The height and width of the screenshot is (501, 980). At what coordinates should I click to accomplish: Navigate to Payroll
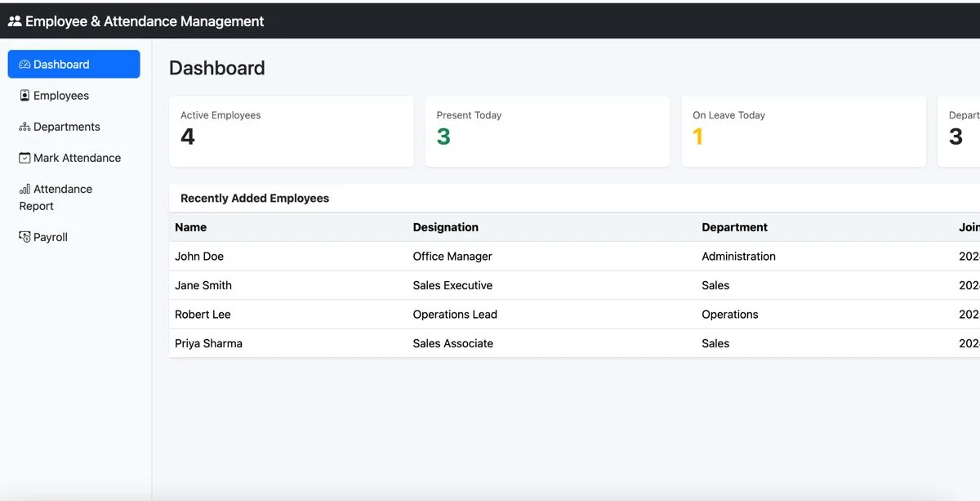tap(74, 237)
